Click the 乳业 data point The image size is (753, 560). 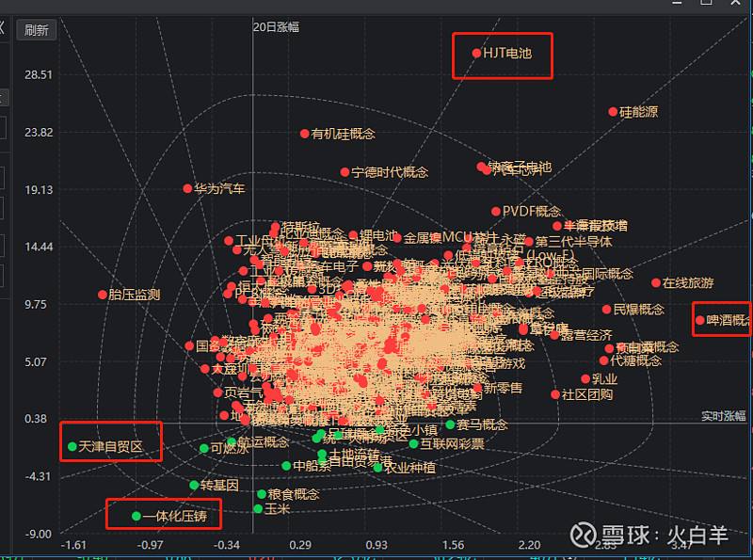point(585,379)
